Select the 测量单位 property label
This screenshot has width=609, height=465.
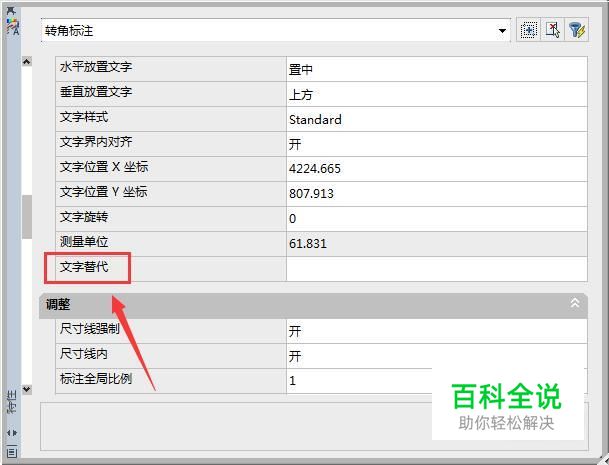pos(84,242)
